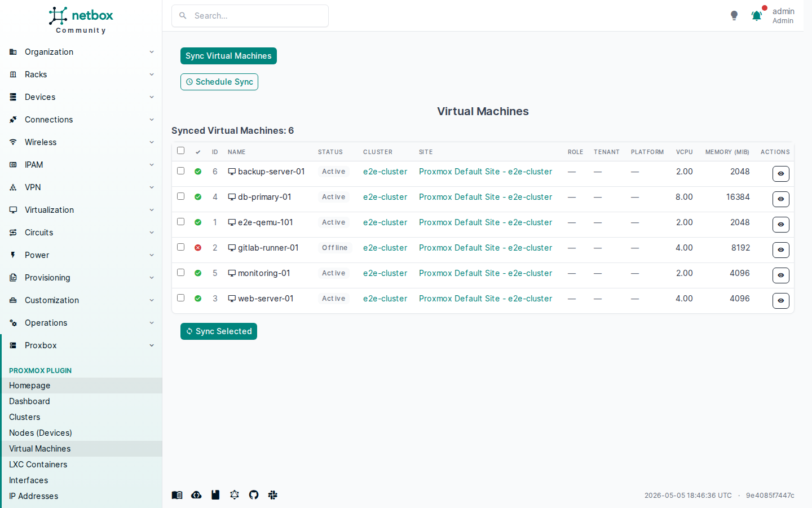Check the web-server-01 row checkbox
812x508 pixels.
coord(180,298)
